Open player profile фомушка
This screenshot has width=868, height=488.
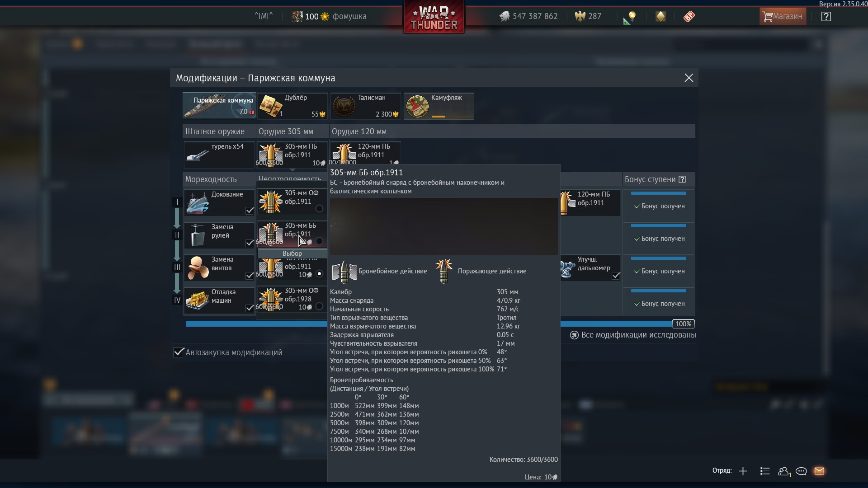[x=329, y=16]
